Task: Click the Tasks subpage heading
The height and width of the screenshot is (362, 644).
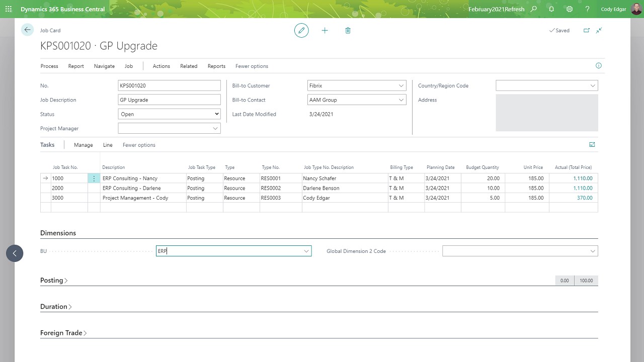Action: 47,145
